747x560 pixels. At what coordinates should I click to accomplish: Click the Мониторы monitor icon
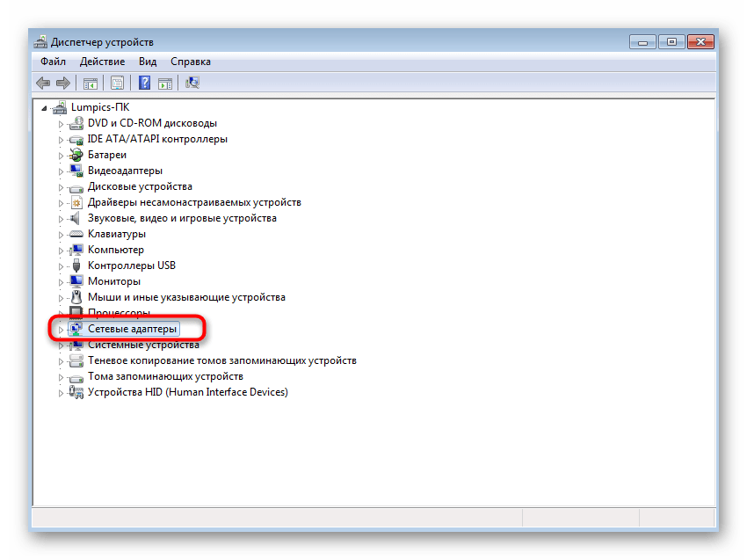tap(77, 281)
